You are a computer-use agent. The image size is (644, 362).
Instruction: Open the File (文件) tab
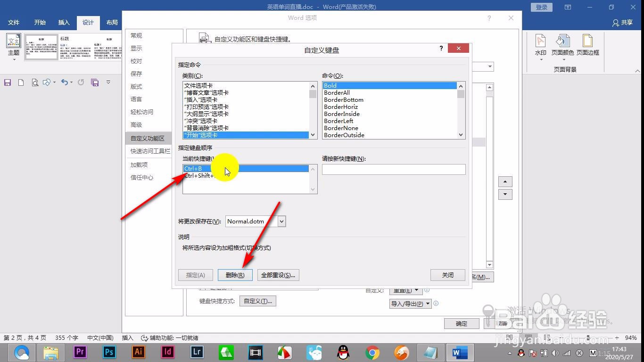coord(14,23)
